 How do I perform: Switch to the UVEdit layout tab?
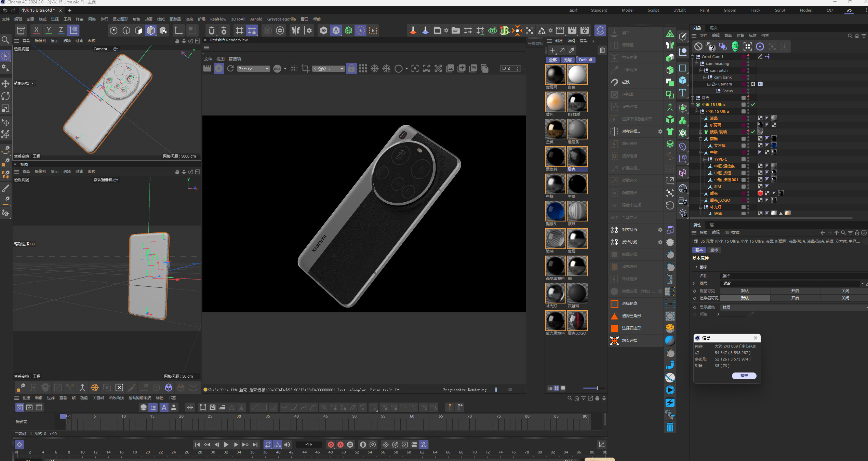click(x=679, y=10)
